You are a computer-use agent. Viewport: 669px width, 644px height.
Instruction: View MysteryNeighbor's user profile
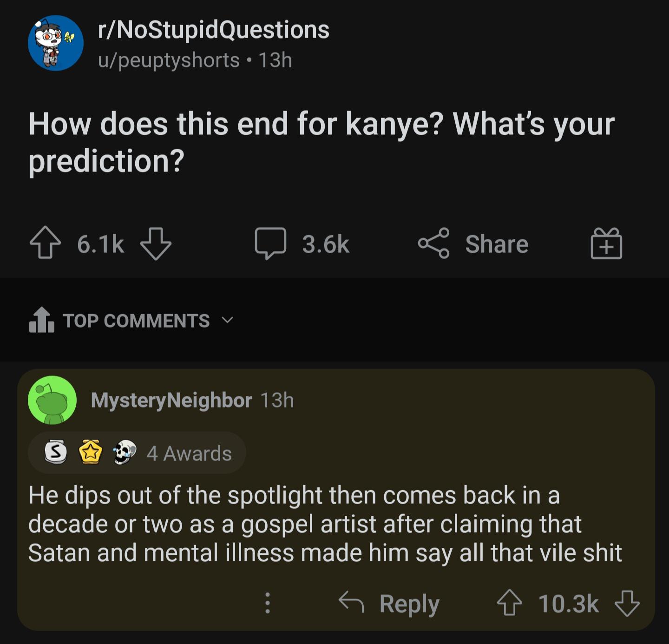(x=171, y=400)
